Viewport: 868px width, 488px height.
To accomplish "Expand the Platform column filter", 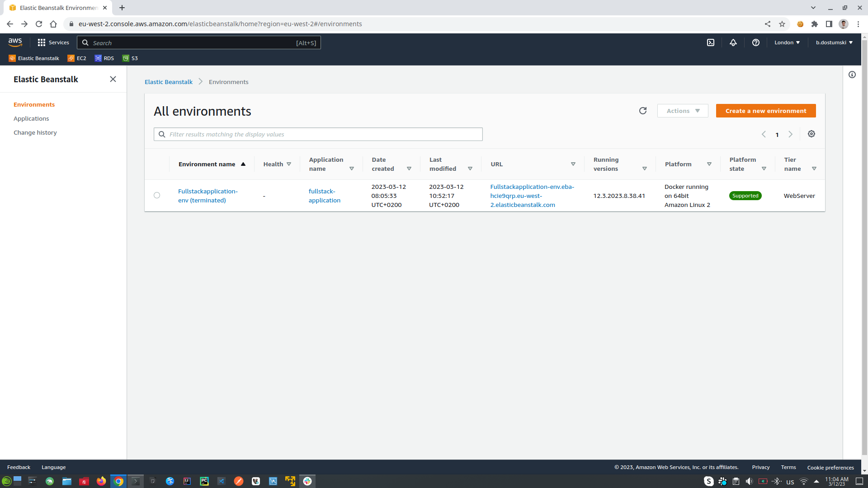I will coord(709,164).
